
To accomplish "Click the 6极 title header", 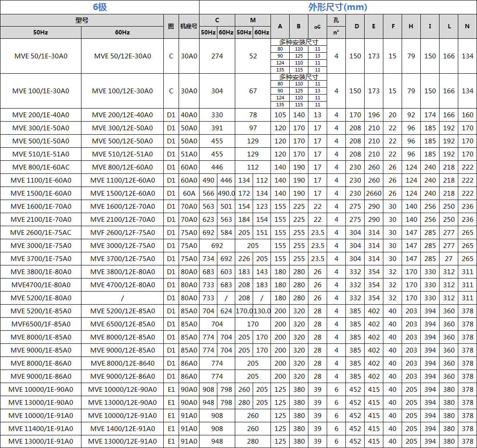I will click(99, 7).
